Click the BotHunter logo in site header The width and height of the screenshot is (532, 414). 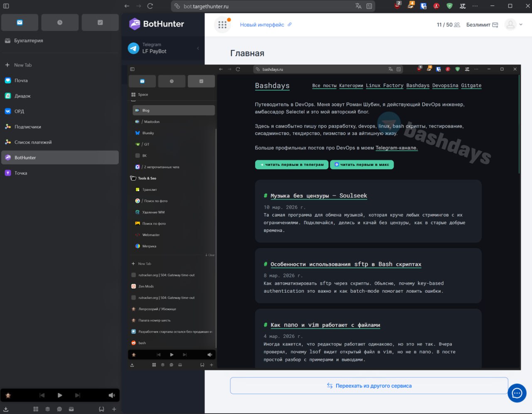click(x=156, y=24)
